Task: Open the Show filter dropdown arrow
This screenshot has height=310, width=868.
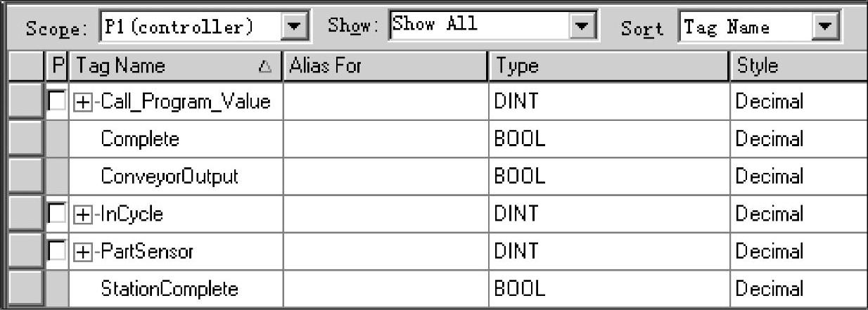Action: (x=580, y=27)
